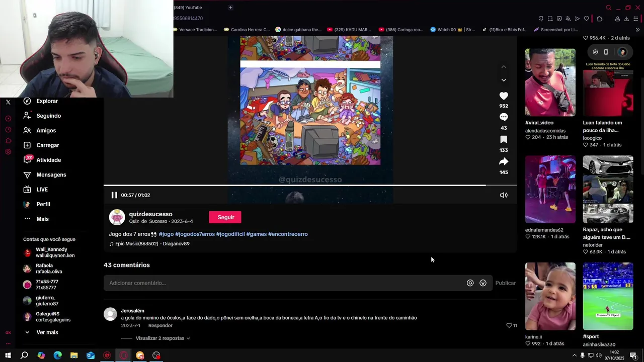The width and height of the screenshot is (644, 362).
Task: Open quizdesucesso profile avatar
Action: click(x=117, y=217)
